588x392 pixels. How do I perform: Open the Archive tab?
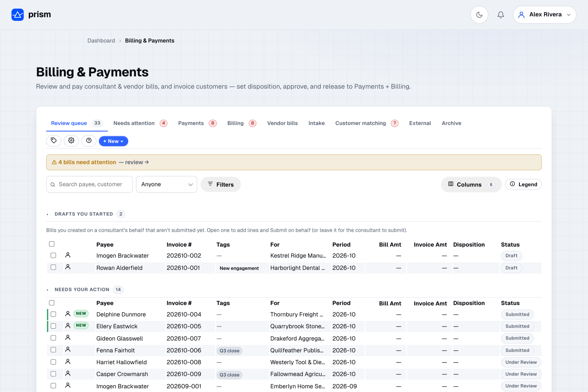point(451,123)
